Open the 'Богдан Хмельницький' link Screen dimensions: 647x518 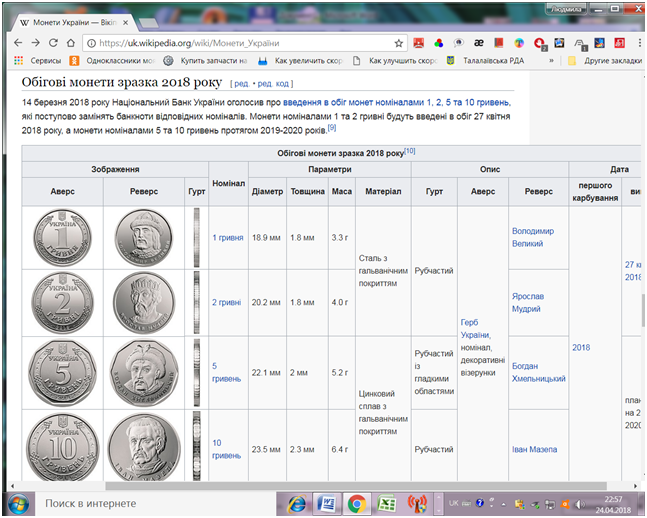tap(538, 372)
